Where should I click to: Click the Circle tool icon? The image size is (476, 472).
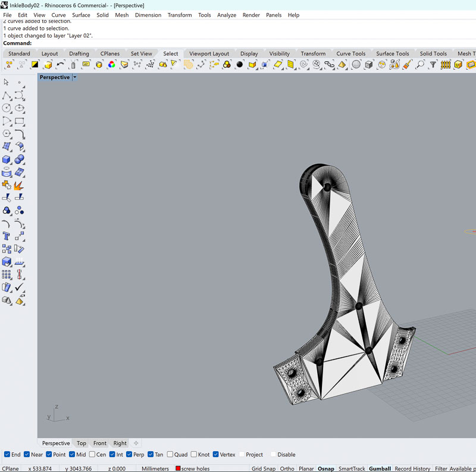(x=7, y=108)
